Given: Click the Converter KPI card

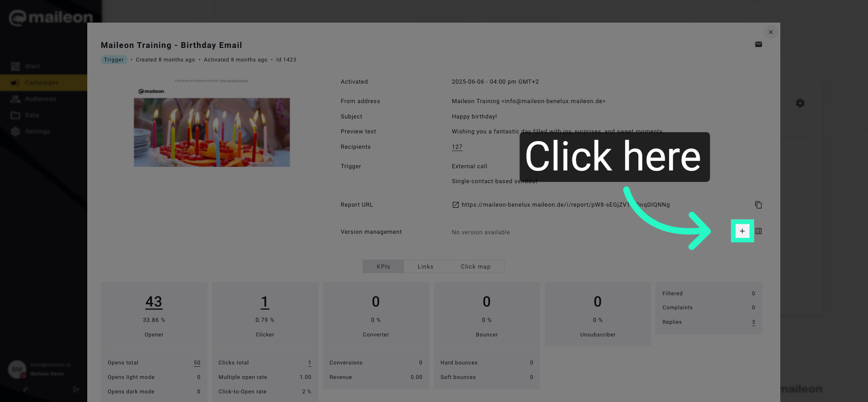Looking at the screenshot, I should pos(376,336).
